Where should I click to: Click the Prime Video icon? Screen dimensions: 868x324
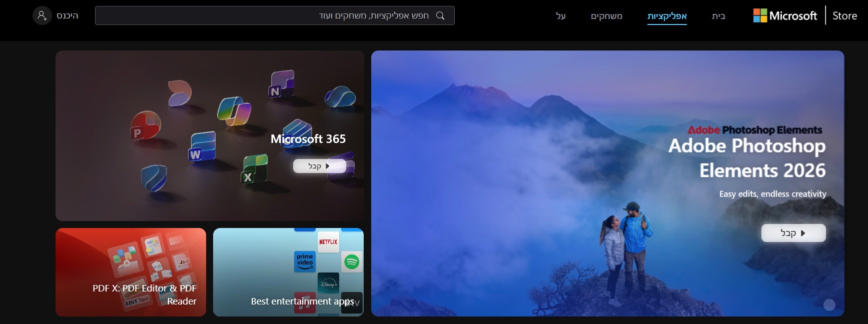click(305, 261)
